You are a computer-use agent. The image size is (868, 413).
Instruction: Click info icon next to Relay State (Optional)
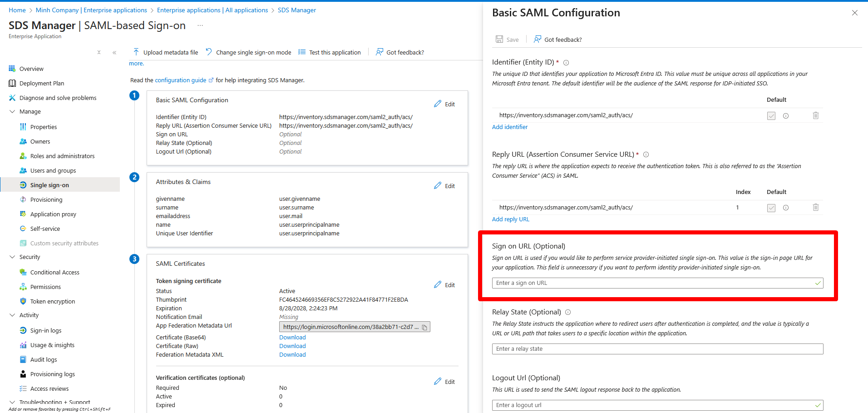click(x=568, y=312)
